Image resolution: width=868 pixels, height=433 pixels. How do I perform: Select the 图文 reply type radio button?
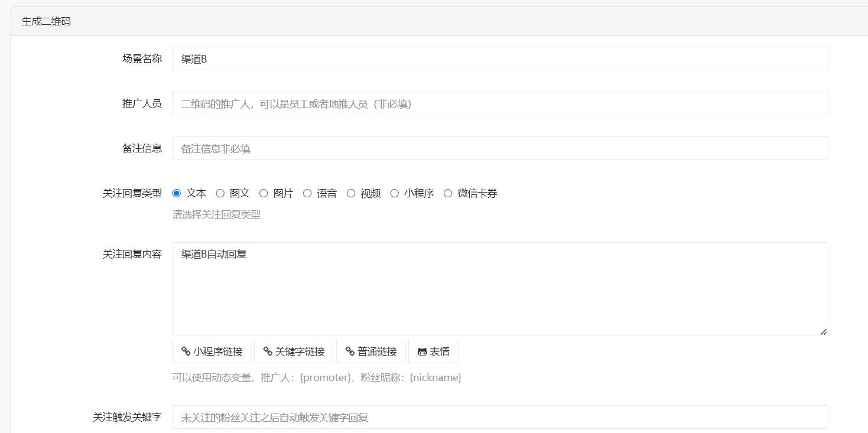coord(220,193)
